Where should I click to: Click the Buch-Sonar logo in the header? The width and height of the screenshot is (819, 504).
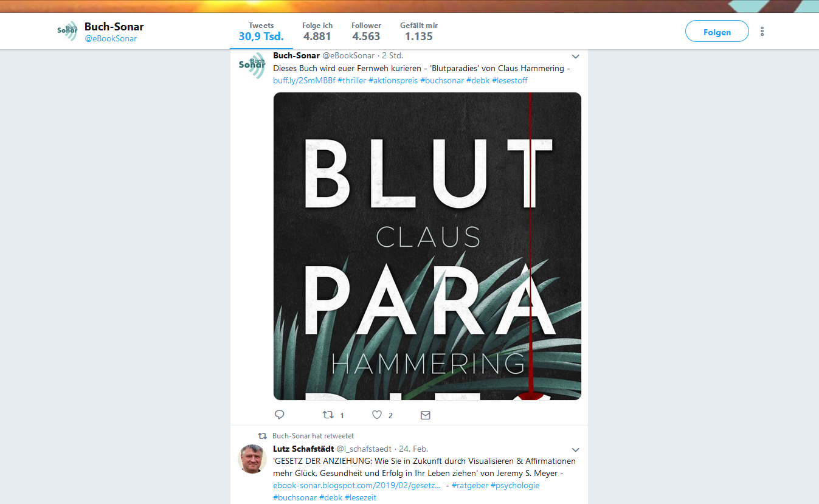67,31
